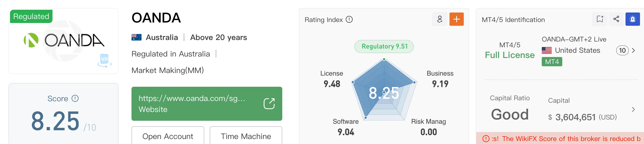Click the blue alert report icon
The height and width of the screenshot is (144, 644).
click(x=633, y=19)
